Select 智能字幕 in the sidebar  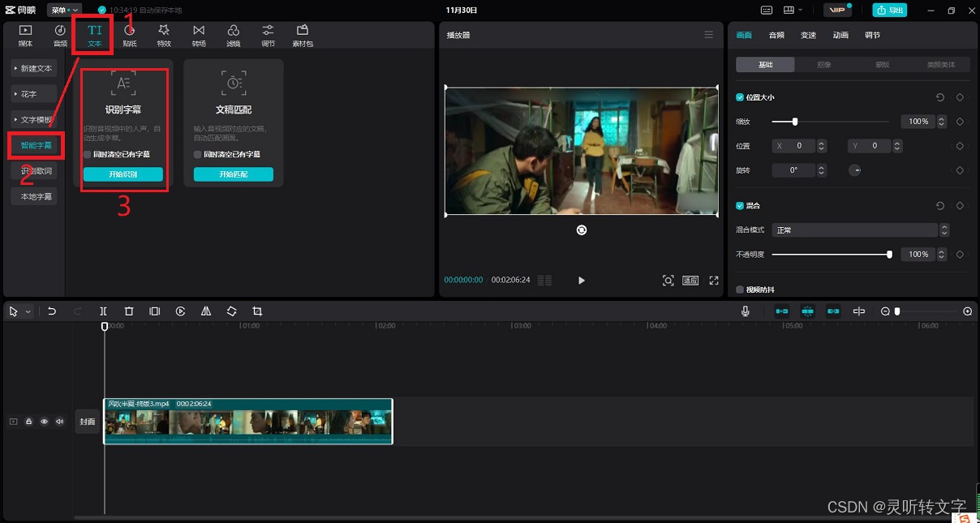(x=36, y=146)
